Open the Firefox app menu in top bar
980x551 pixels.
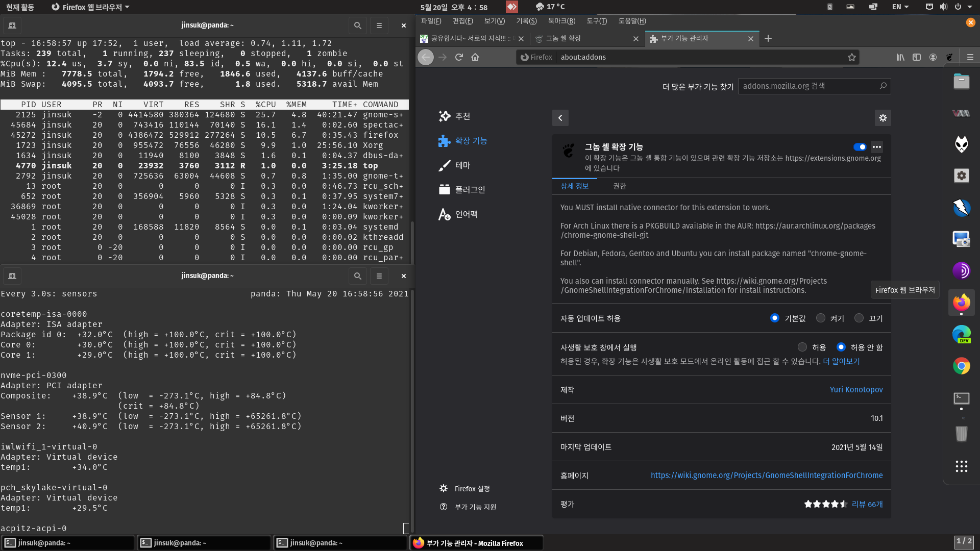[91, 7]
